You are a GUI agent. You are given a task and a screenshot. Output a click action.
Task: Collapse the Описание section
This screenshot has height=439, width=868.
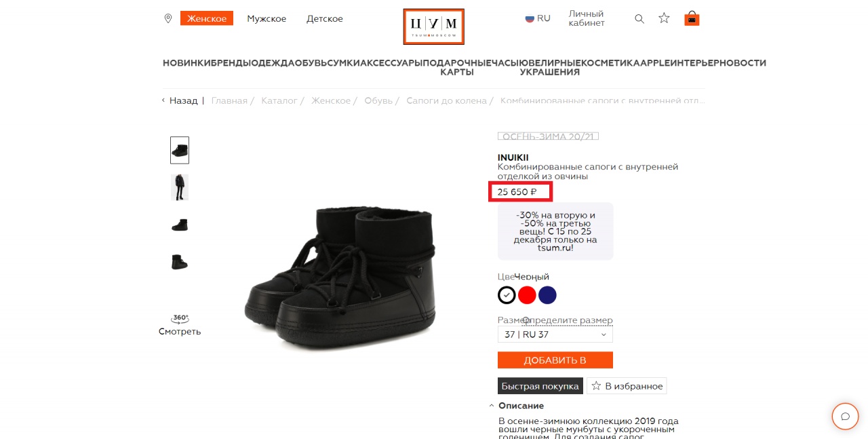pyautogui.click(x=517, y=406)
